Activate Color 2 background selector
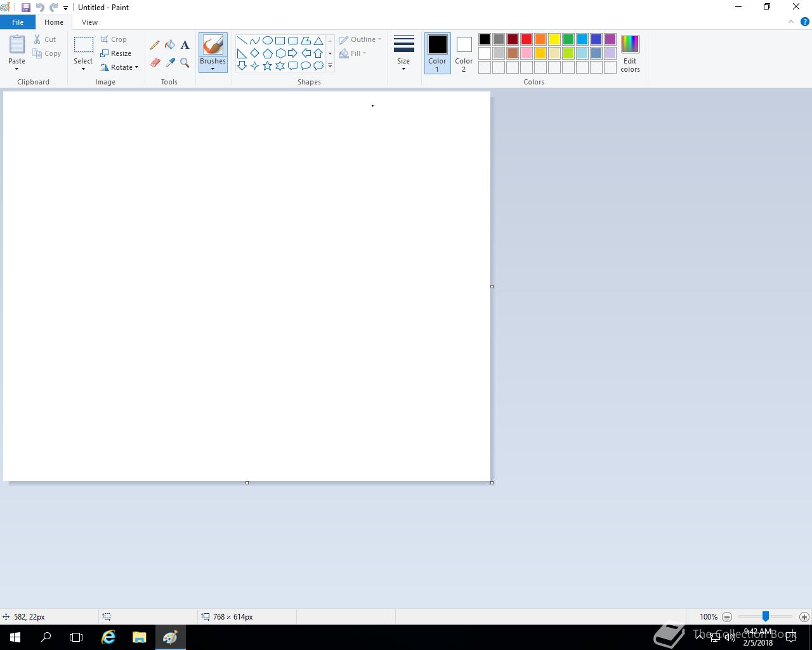The width and height of the screenshot is (812, 650). (464, 53)
